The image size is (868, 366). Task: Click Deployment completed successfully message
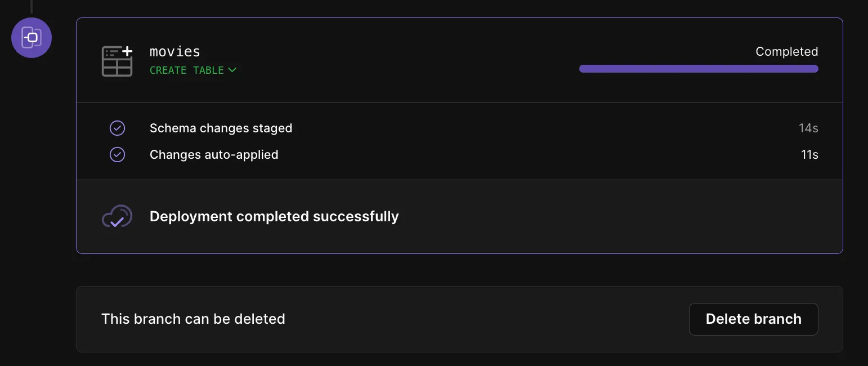pos(274,217)
